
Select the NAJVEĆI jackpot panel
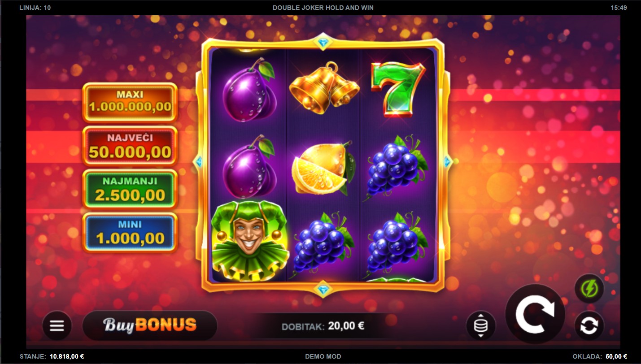pos(130,146)
